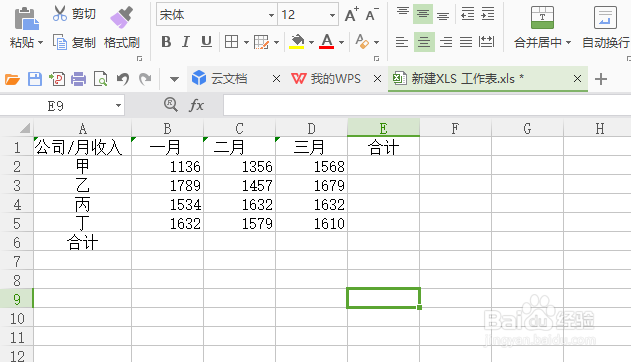This screenshot has height=362, width=631.
Task: Click the Undo arrow
Action: point(123,79)
